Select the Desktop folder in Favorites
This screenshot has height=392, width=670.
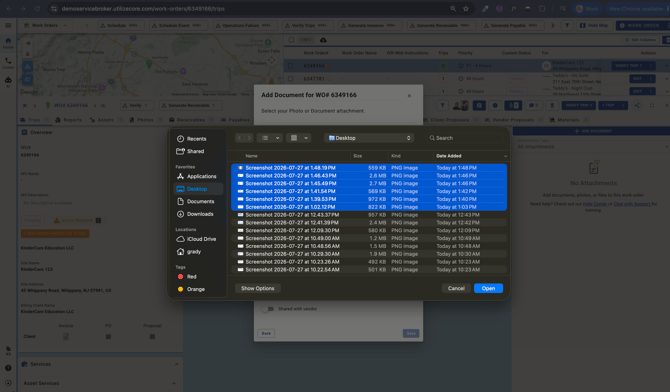pyautogui.click(x=198, y=189)
